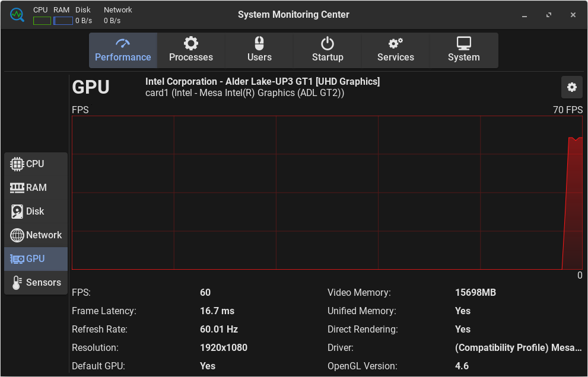This screenshot has height=377, width=588.
Task: Open the Users tab
Action: pyautogui.click(x=259, y=50)
